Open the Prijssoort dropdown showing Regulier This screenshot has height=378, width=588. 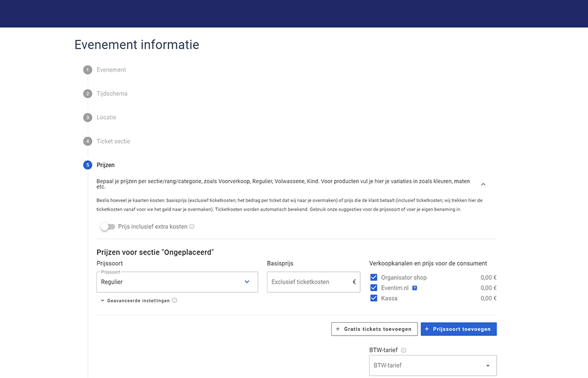(177, 282)
